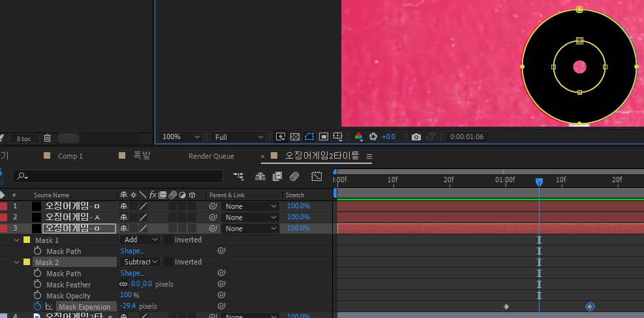
Task: Toggle shy switch on layer 1
Action: tap(123, 206)
